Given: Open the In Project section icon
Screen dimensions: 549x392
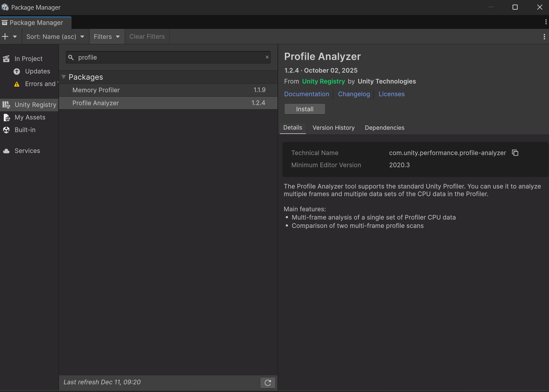Looking at the screenshot, I should 6,59.
